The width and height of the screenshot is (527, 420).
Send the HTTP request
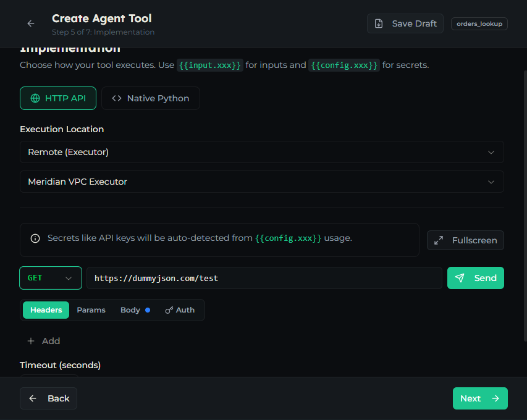click(475, 278)
